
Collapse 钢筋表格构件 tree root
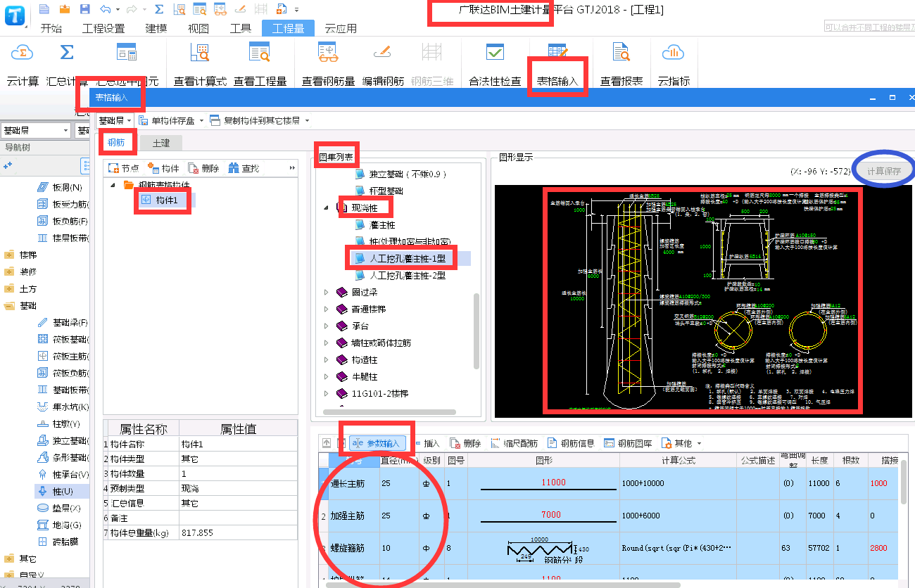(x=113, y=185)
